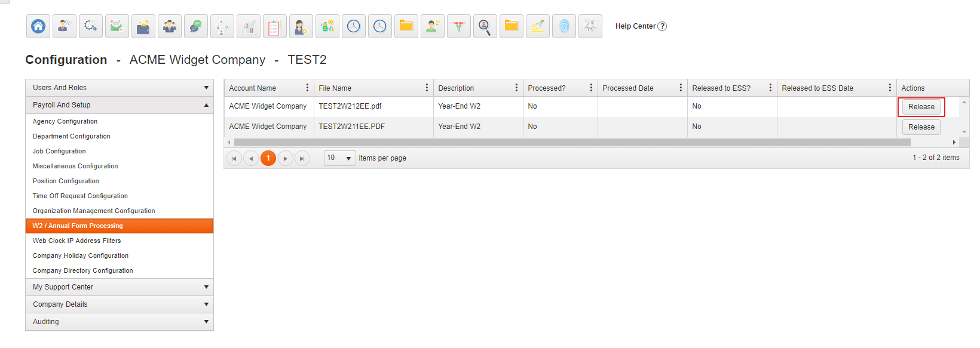Open Miscellaneous Configuration
Viewport: 980px width, 348px height.
[x=75, y=166]
